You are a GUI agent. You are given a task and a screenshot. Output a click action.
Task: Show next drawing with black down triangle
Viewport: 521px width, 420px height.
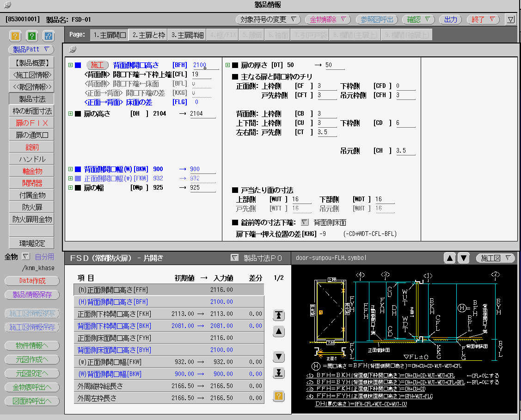[464, 258]
